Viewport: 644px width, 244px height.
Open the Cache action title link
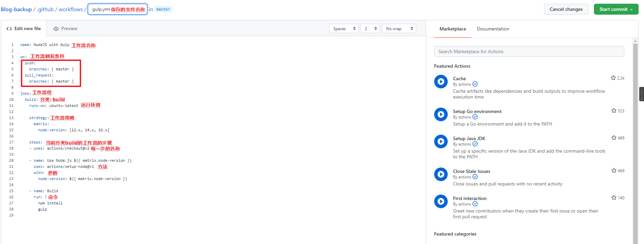pos(459,79)
